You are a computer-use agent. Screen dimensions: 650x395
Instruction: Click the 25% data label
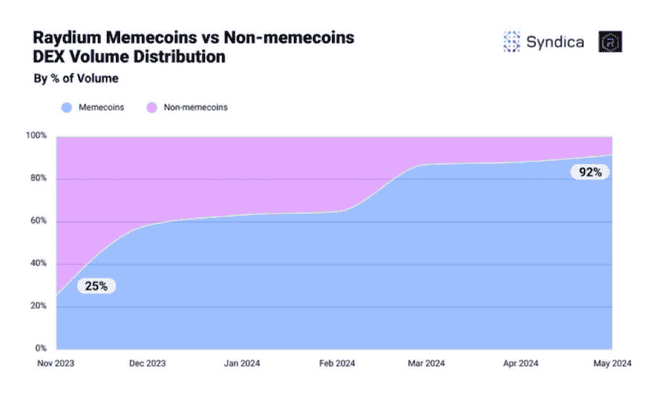coord(96,286)
